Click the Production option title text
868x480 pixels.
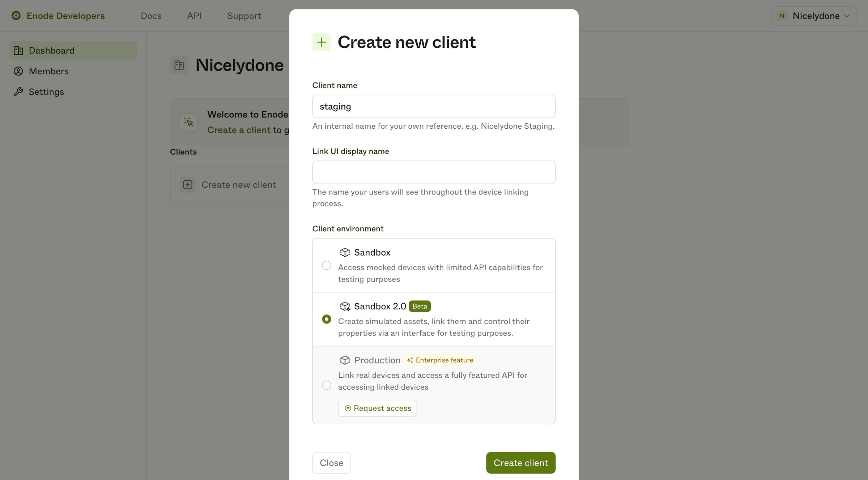click(377, 360)
